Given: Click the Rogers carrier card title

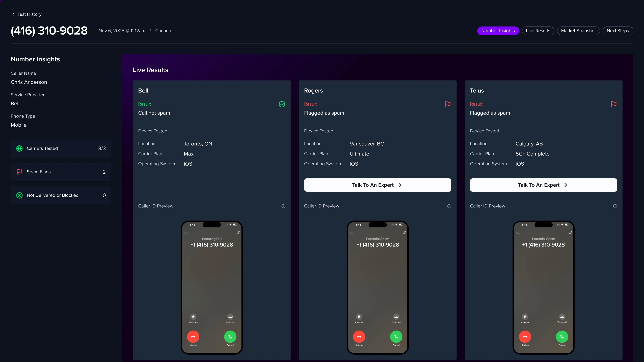Looking at the screenshot, I should tap(313, 91).
